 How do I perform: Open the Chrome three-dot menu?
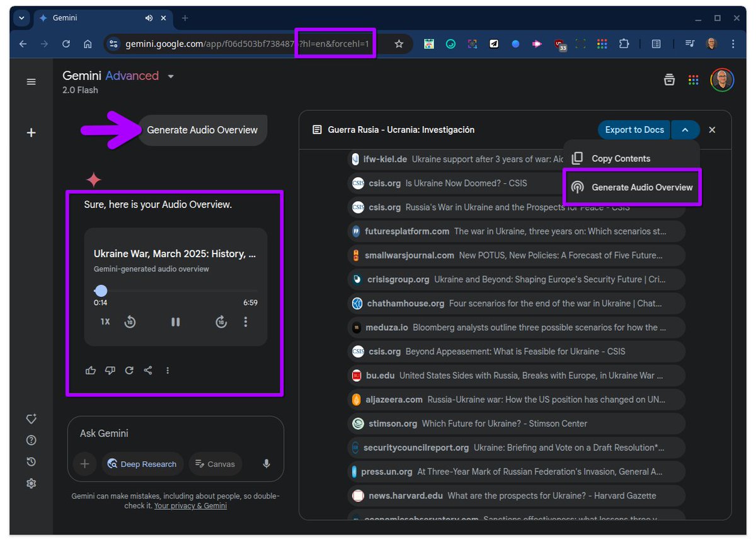coord(733,44)
